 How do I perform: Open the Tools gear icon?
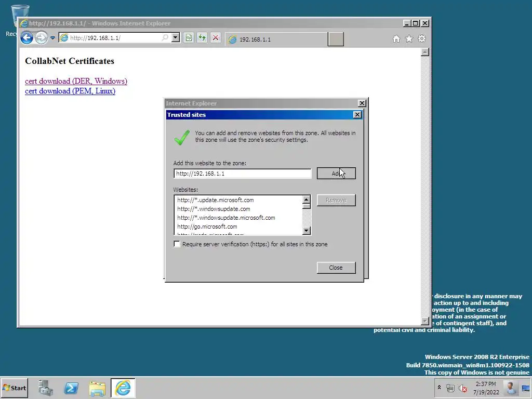[x=422, y=38]
